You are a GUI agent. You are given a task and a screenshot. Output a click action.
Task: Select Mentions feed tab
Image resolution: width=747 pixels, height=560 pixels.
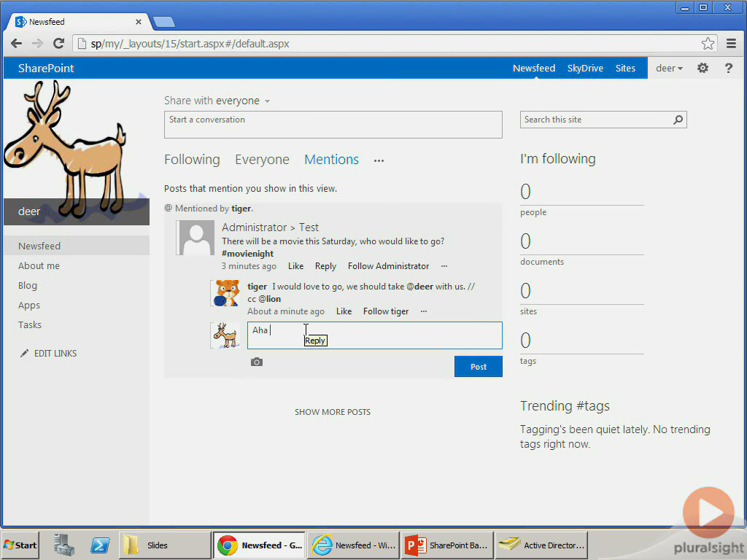tap(332, 160)
